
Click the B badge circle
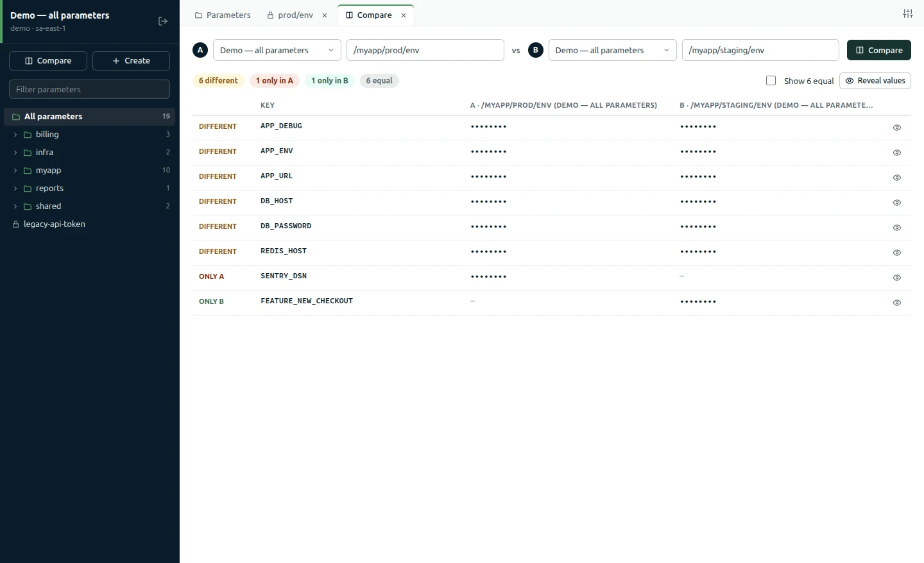[x=536, y=50]
